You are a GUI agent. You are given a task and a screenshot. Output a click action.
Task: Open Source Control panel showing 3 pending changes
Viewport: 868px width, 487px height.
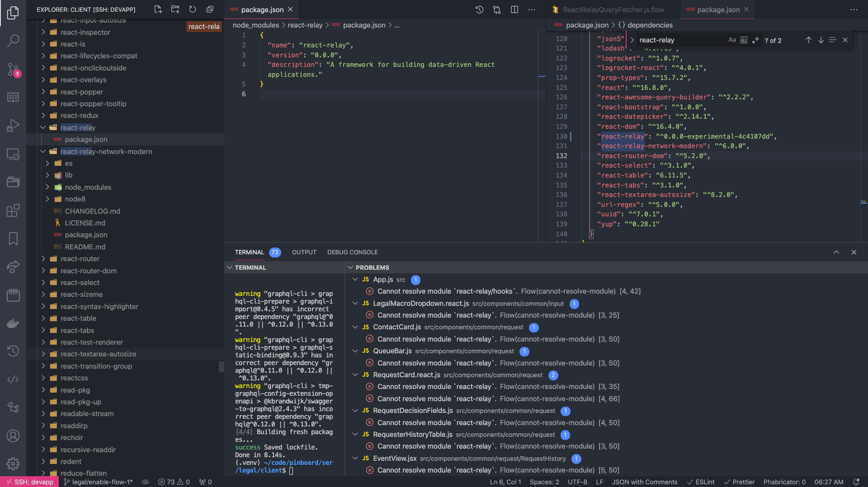click(x=13, y=69)
